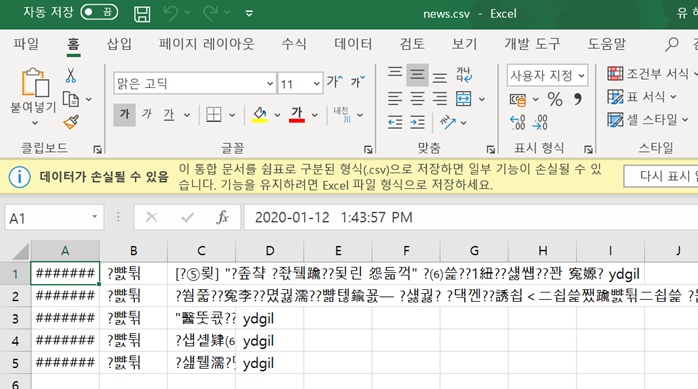Apply the red font color
Image resolution: width=698 pixels, height=389 pixels.
point(296,114)
